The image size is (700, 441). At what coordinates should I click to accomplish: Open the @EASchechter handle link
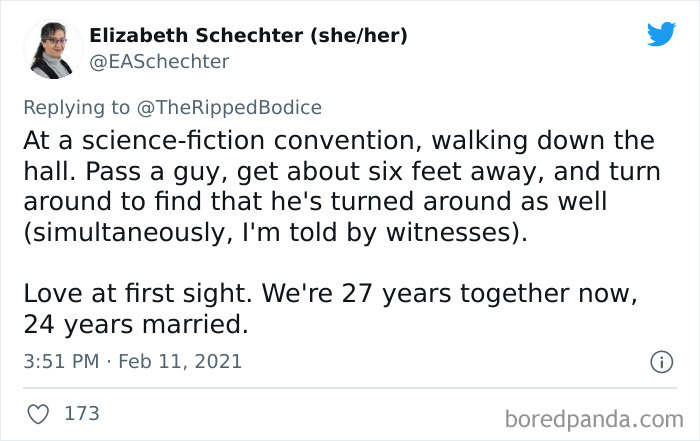[x=159, y=62]
